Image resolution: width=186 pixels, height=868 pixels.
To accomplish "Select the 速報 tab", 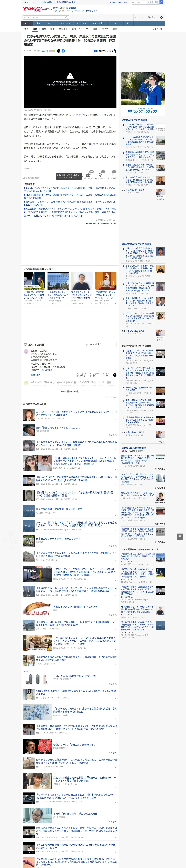I will click(x=38, y=24).
